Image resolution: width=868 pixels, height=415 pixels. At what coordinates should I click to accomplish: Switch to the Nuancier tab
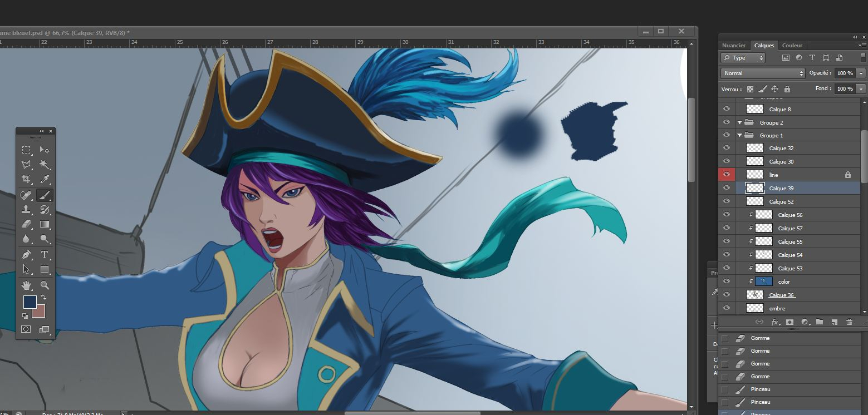(733, 46)
